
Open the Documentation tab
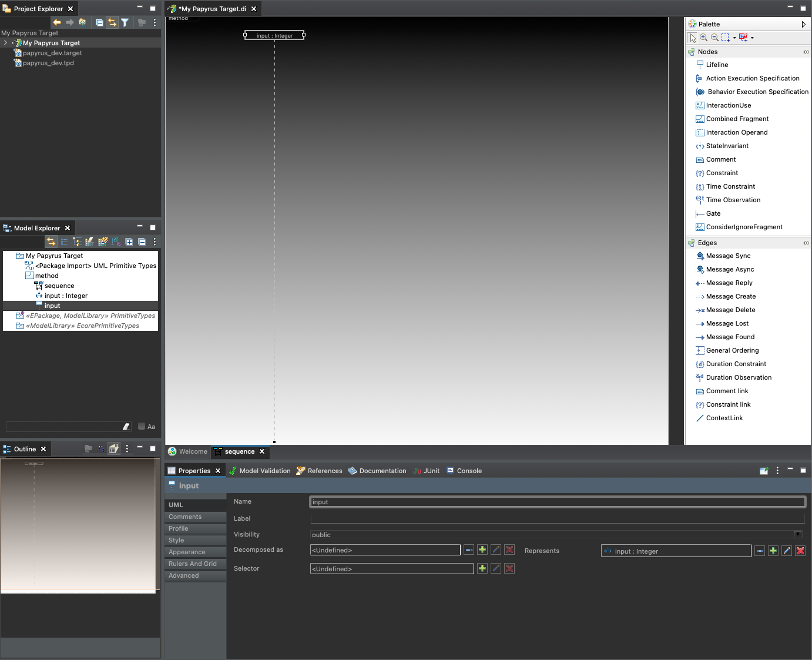point(377,471)
